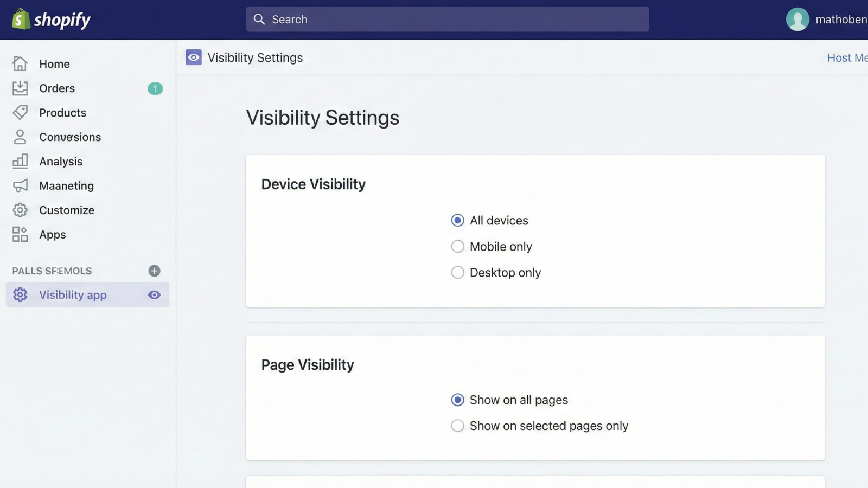Click the Orders notification badge
The height and width of the screenshot is (488, 868).
coord(155,88)
